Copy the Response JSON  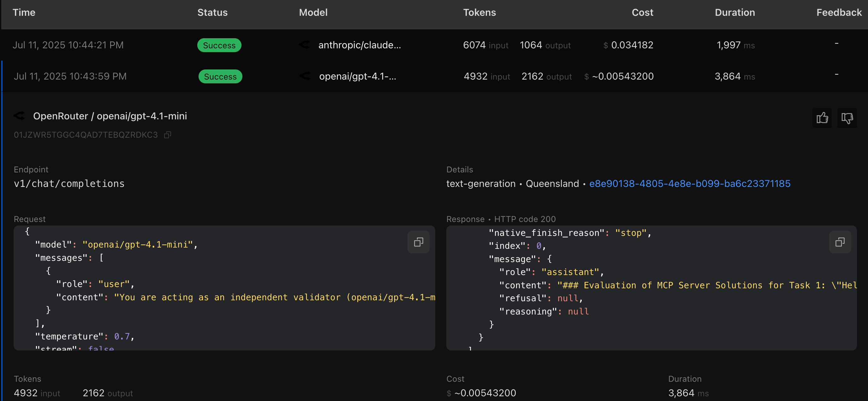tap(840, 242)
